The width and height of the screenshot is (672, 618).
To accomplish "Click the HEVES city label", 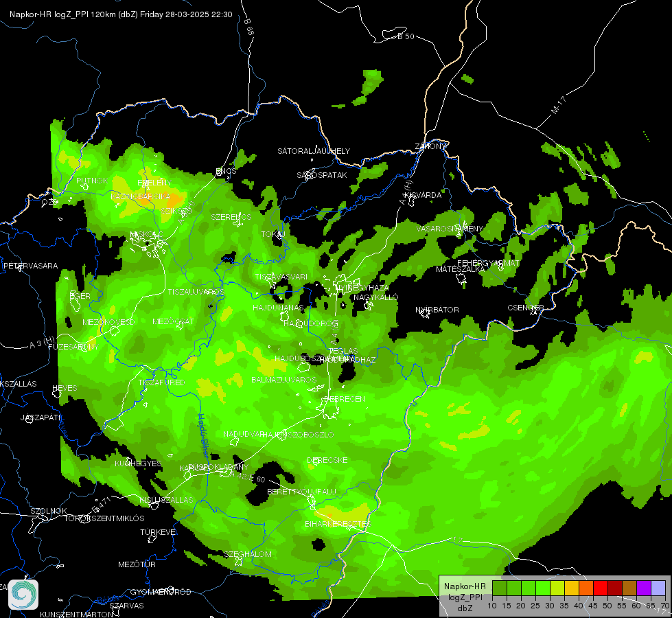I will (x=65, y=388).
